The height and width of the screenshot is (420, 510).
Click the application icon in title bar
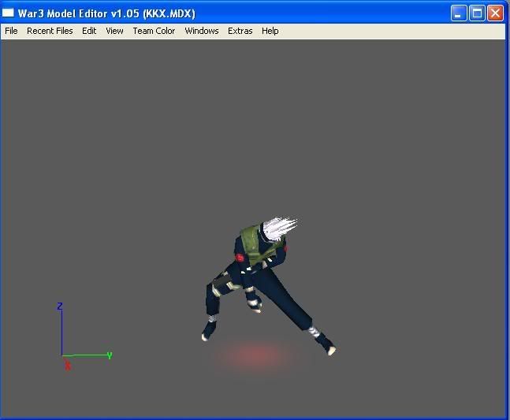[8, 13]
